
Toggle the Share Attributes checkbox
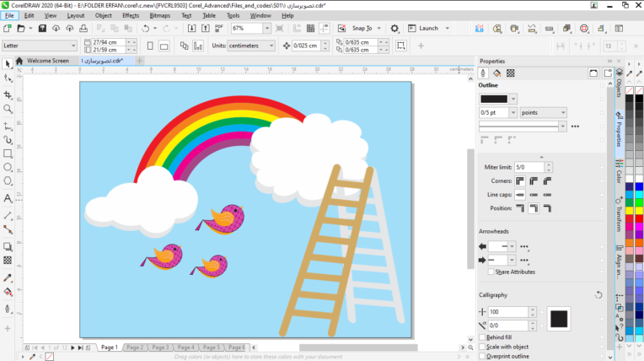491,272
